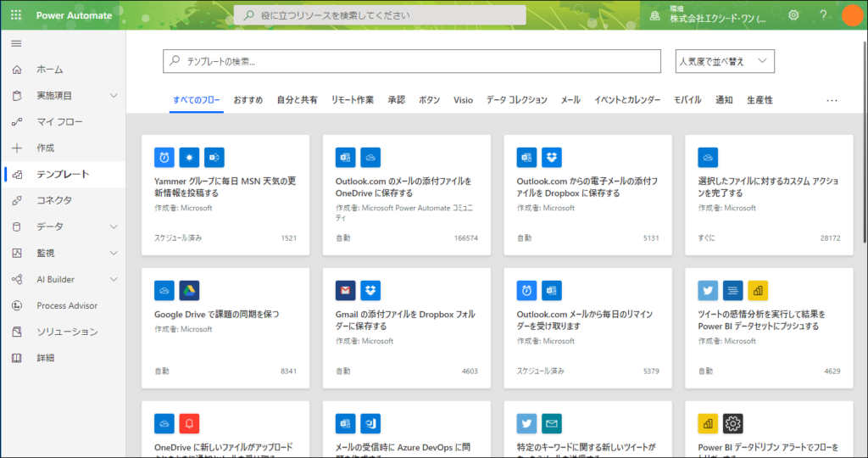Image resolution: width=868 pixels, height=458 pixels.
Task: Click the ソリューション icon in the sidebar
Action: click(17, 332)
